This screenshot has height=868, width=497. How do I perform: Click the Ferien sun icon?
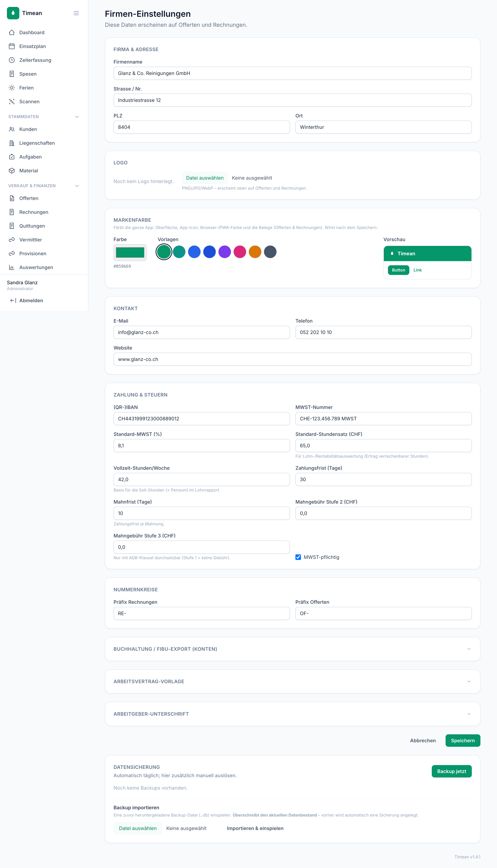tap(12, 88)
